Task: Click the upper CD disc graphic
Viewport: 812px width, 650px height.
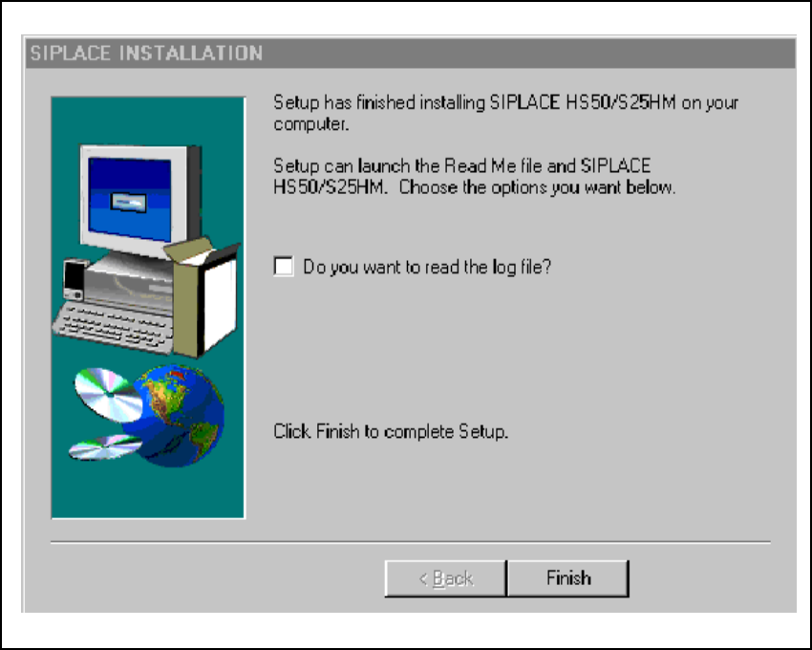Action: click(x=107, y=394)
